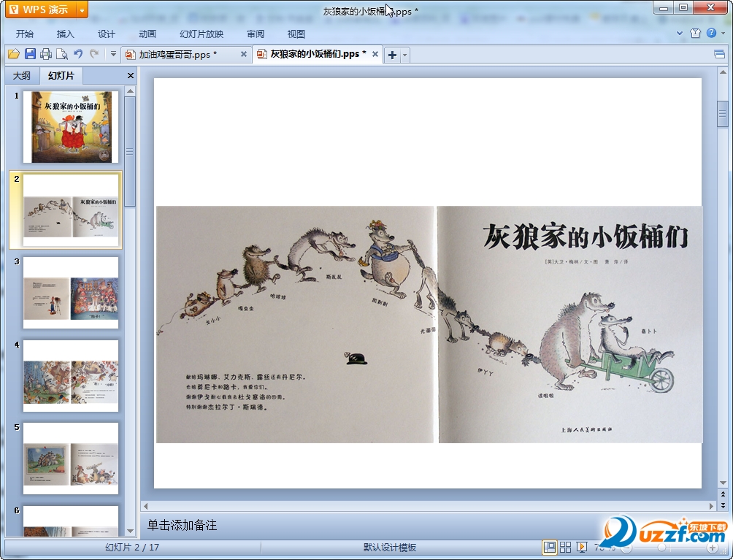Print the presentation via the printer icon

46,54
